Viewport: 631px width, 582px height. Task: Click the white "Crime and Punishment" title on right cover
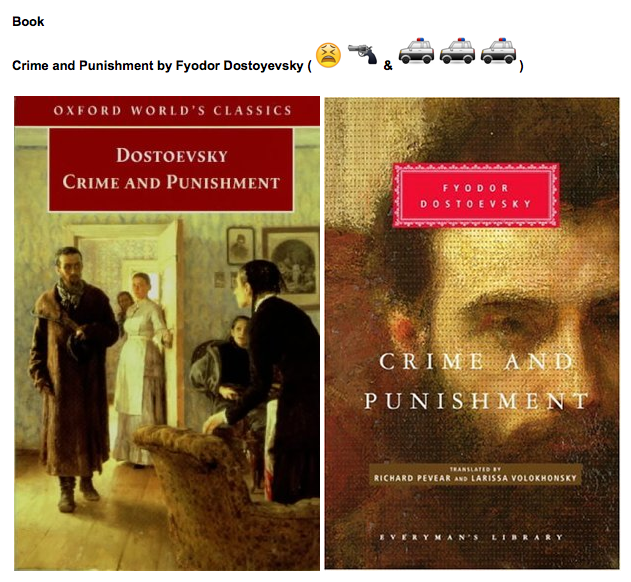point(476,381)
